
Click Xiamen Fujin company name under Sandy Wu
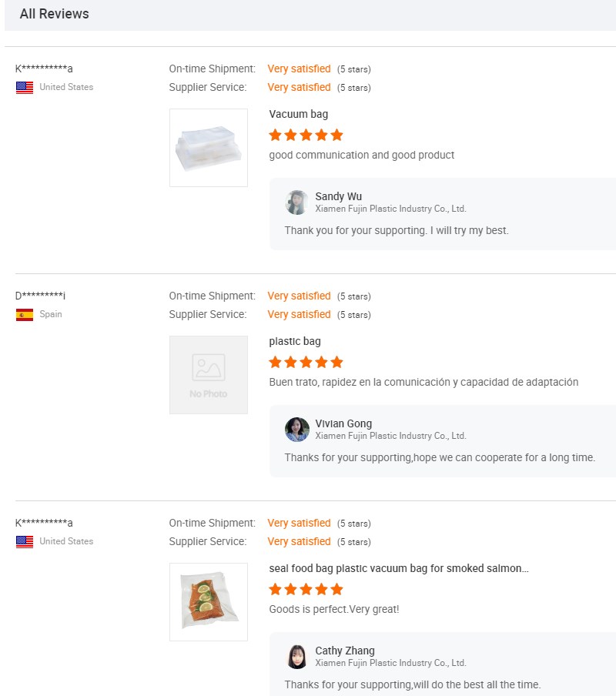[x=390, y=209]
